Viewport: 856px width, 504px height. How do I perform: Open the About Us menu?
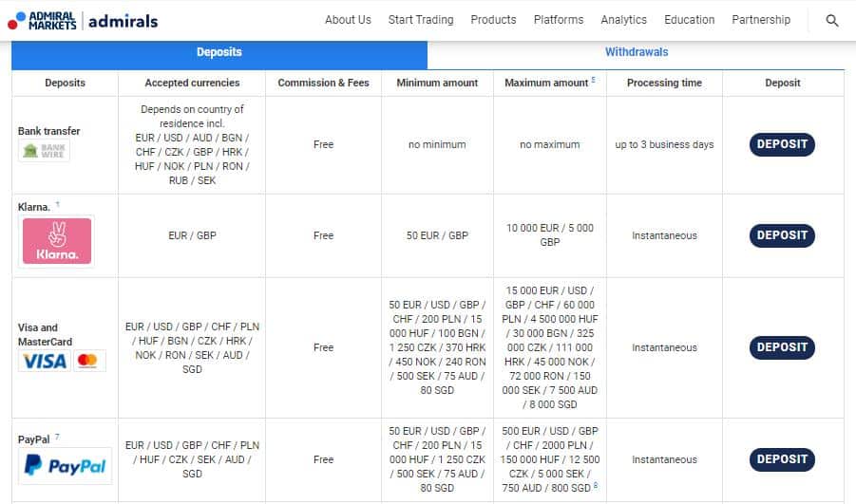(348, 20)
